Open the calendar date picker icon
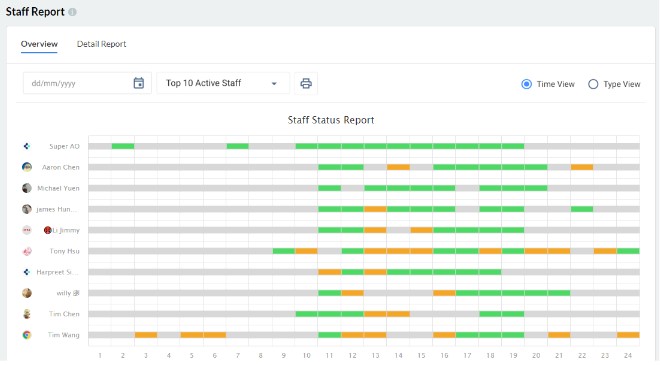 (x=138, y=83)
